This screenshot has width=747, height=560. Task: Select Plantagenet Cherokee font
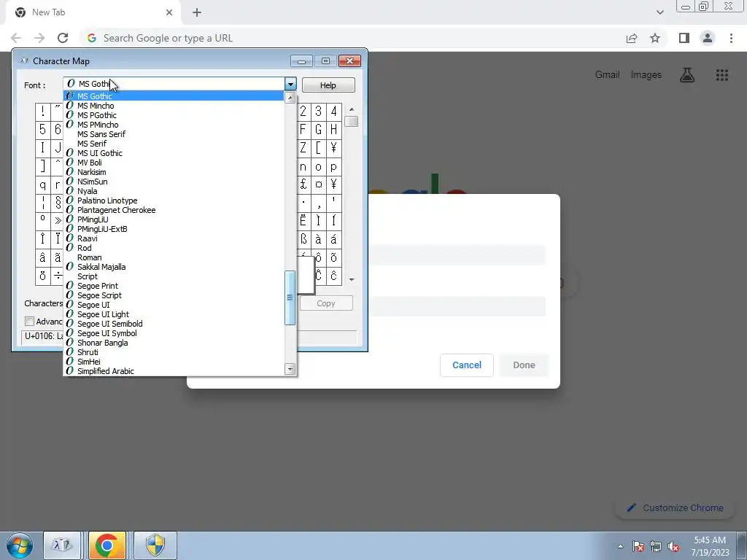(x=174, y=210)
